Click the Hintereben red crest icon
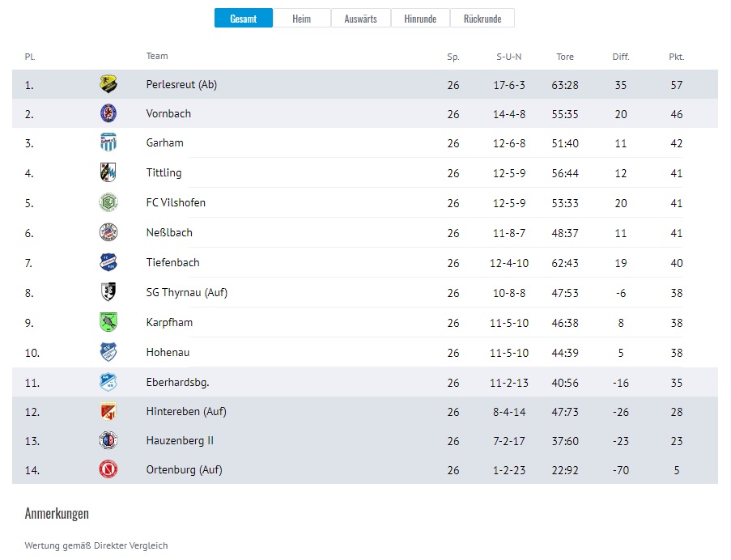 click(108, 411)
